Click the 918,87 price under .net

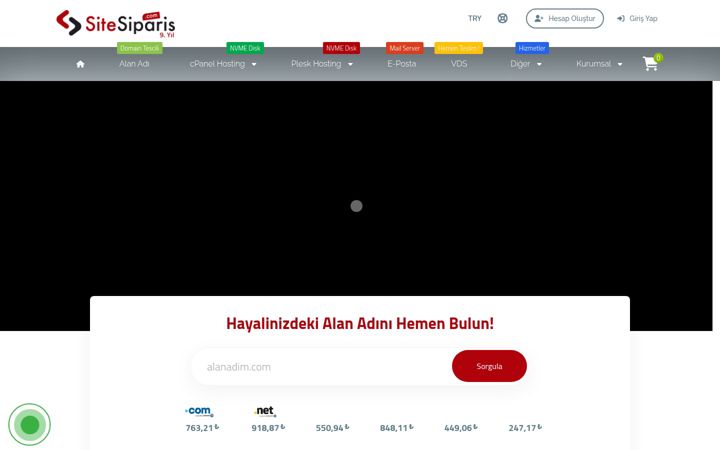click(x=268, y=428)
